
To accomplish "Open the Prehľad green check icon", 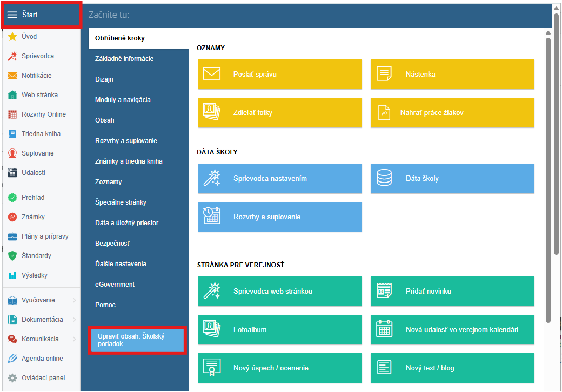I will coord(12,198).
